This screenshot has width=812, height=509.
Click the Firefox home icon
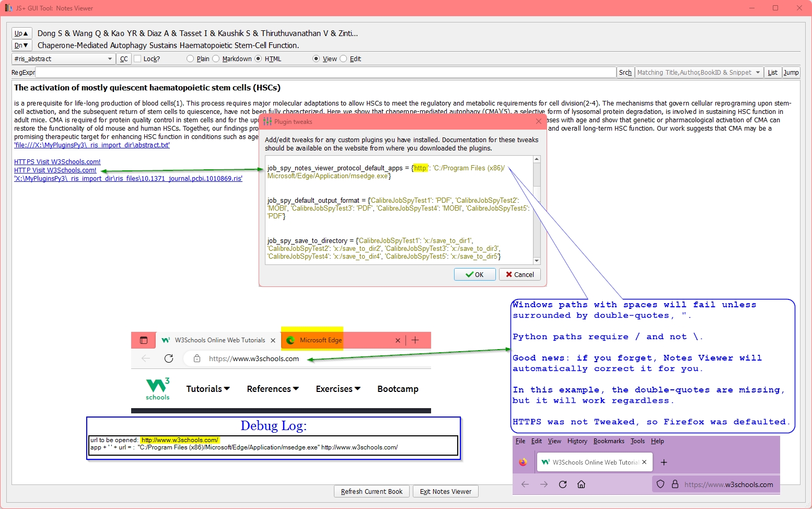click(581, 484)
